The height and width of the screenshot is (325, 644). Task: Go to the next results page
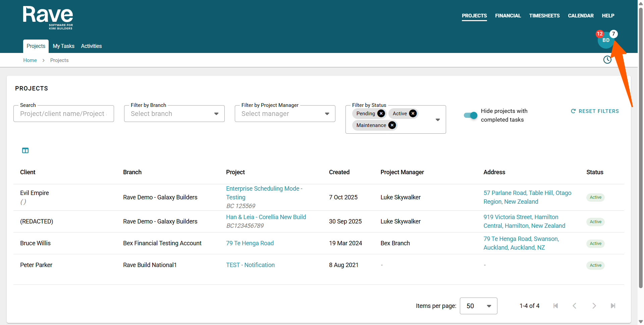pos(594,306)
